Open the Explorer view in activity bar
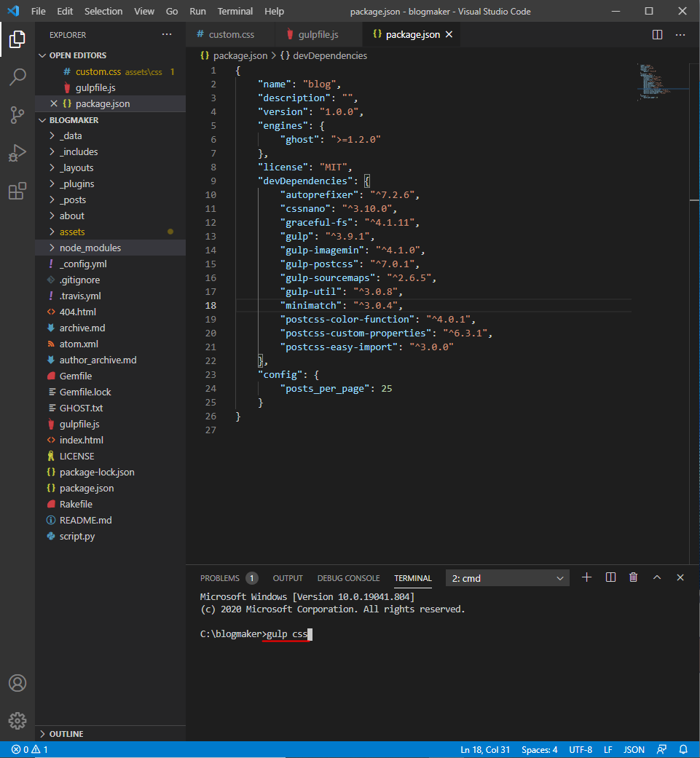This screenshot has width=700, height=758. pos(17,39)
